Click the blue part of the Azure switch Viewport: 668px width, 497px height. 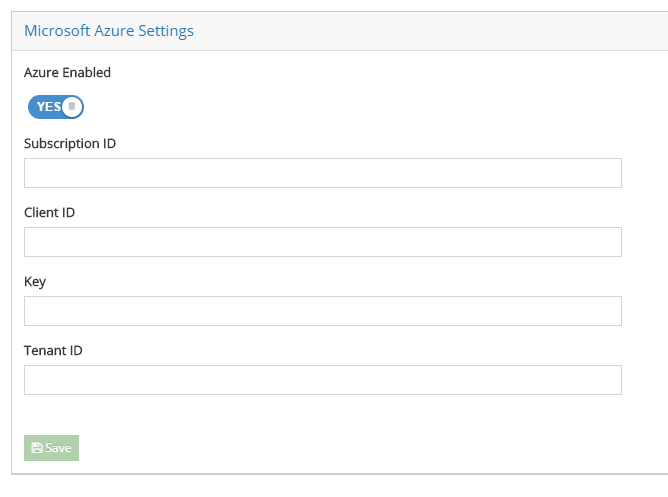(x=45, y=107)
